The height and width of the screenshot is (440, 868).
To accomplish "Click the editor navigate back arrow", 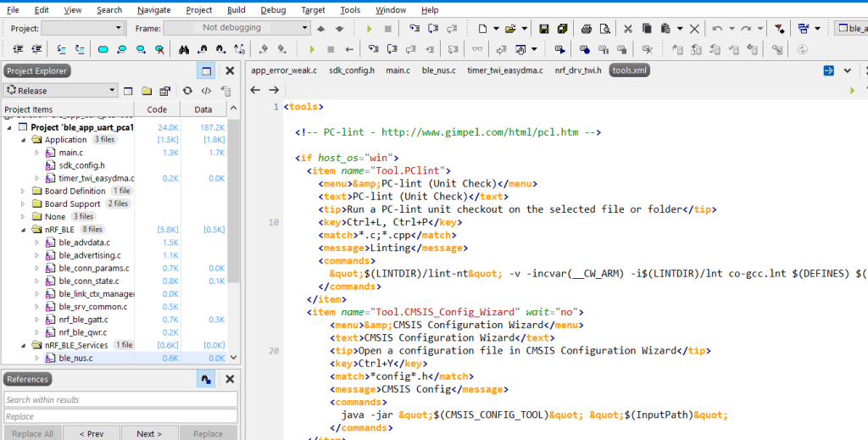I will (255, 90).
